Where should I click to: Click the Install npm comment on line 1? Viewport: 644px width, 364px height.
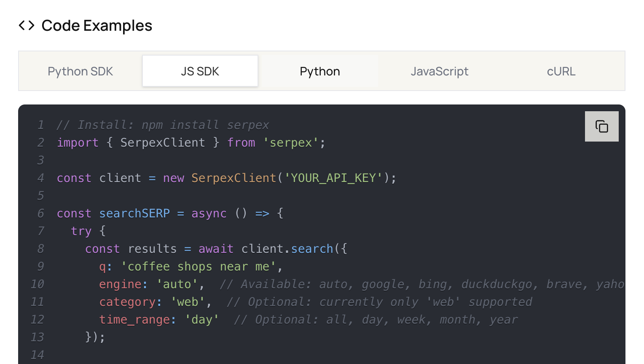click(x=162, y=125)
